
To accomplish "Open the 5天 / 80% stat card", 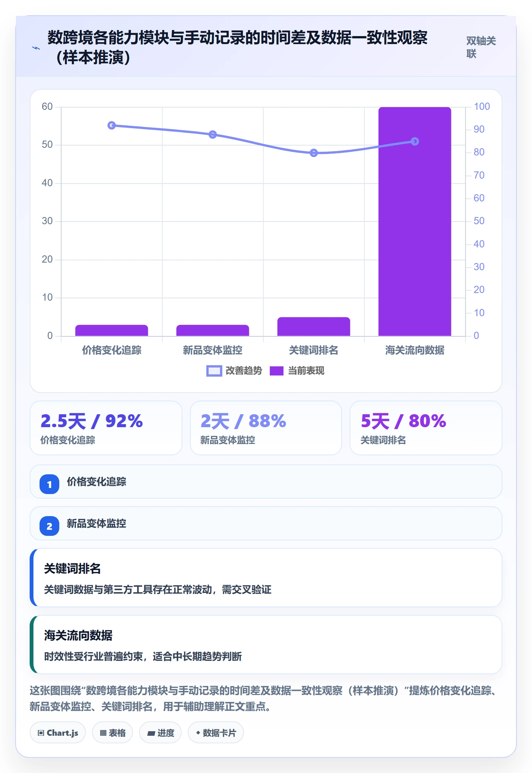I will (x=426, y=428).
